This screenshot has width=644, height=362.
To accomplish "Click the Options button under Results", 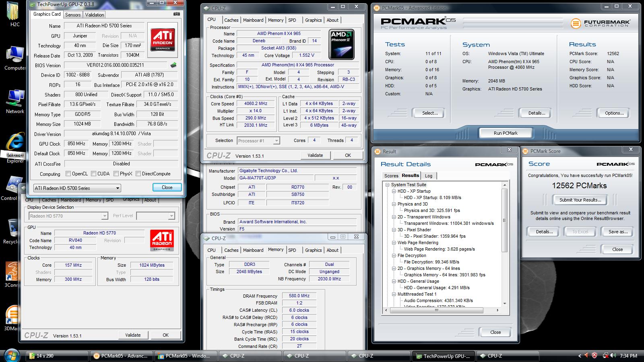I will 614,113.
